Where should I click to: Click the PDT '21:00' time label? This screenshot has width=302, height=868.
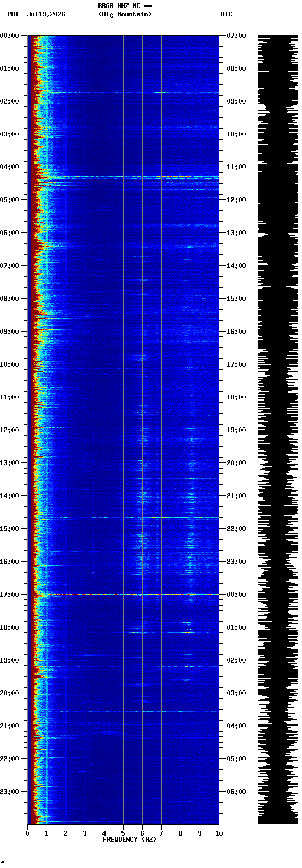[x=9, y=726]
